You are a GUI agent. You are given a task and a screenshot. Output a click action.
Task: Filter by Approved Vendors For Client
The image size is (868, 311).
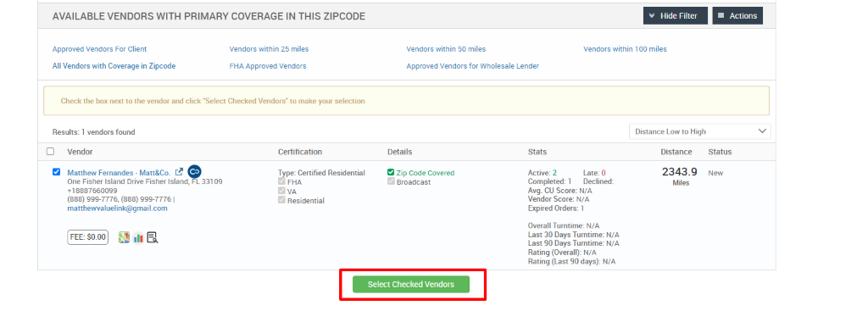[100, 49]
